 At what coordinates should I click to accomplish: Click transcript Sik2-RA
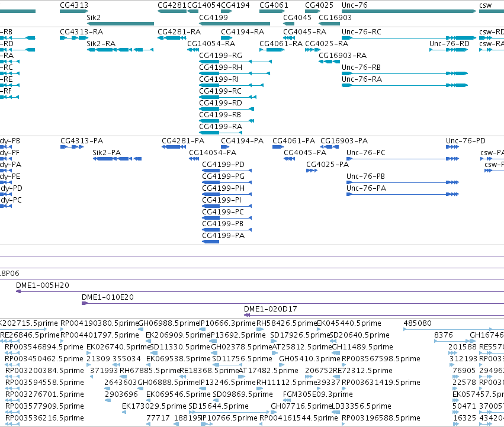(101, 44)
